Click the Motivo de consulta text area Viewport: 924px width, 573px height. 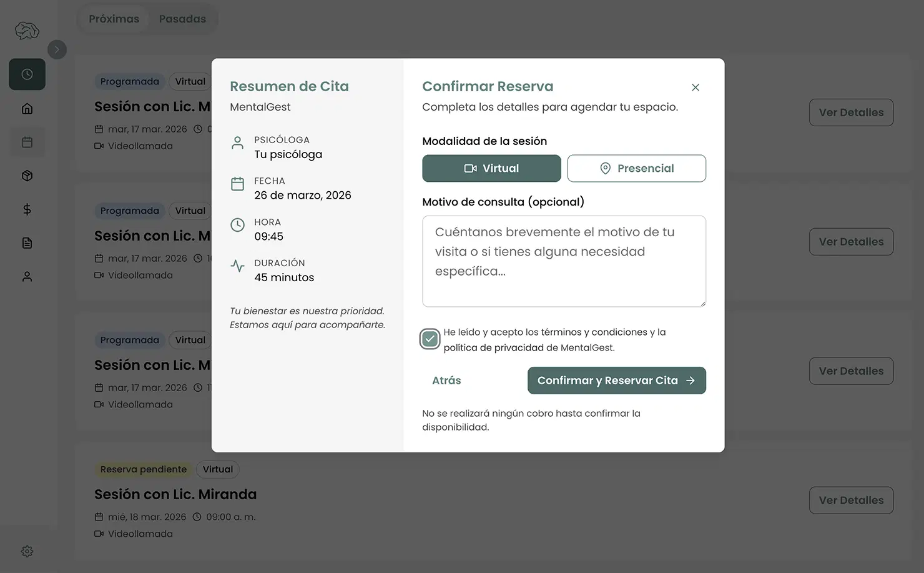pyautogui.click(x=564, y=261)
